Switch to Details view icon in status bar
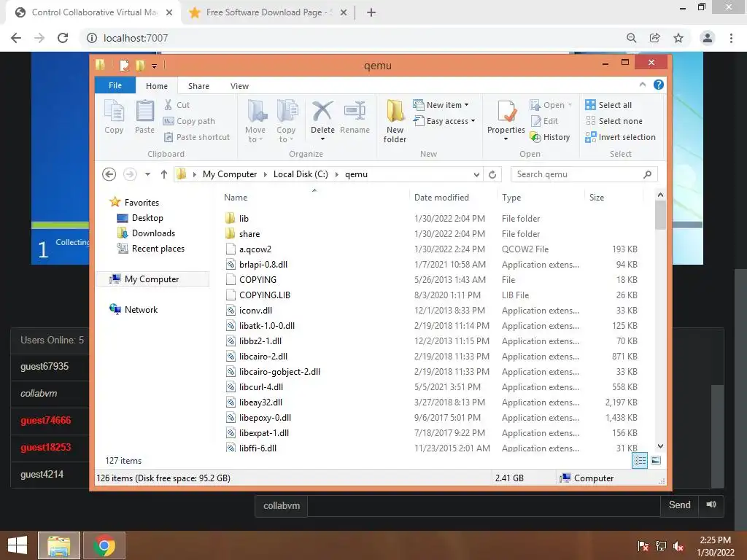Image resolution: width=747 pixels, height=560 pixels. click(x=640, y=460)
